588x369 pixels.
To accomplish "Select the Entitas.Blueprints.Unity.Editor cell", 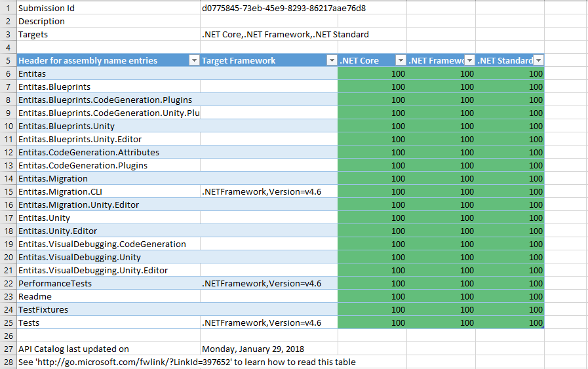I will coord(108,140).
